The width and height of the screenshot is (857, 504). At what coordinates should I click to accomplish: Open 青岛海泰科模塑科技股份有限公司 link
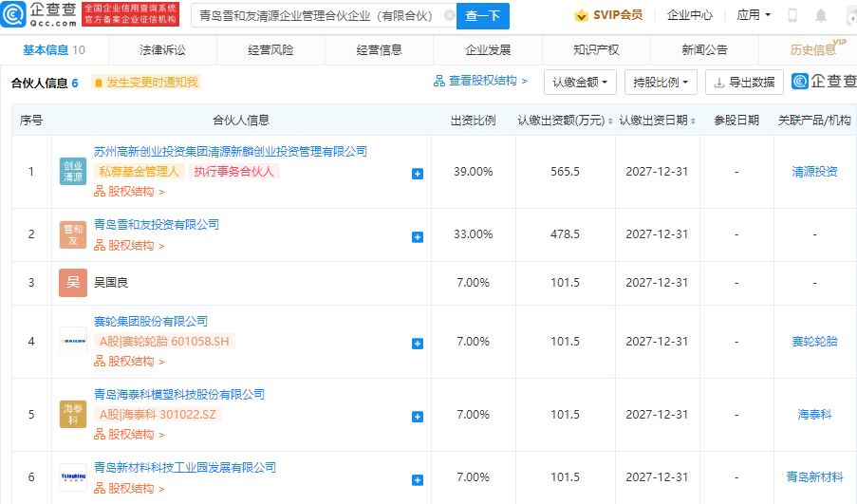179,395
